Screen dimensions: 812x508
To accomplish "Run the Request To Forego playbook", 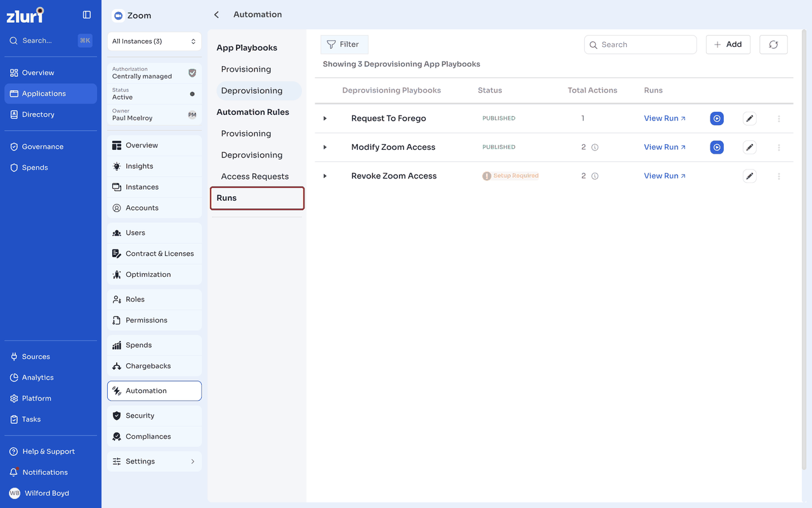I will point(717,118).
